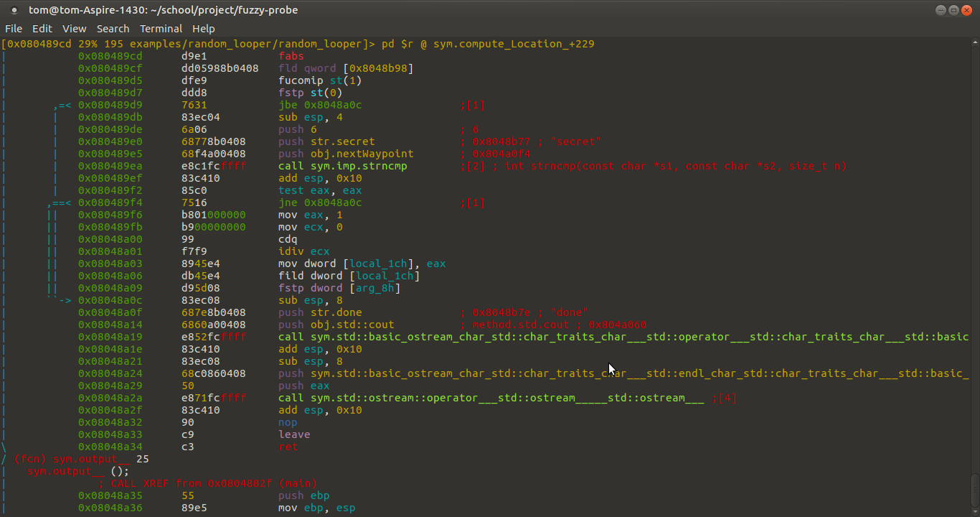This screenshot has width=980, height=517.
Task: Click the 'mov eax, 1' instruction
Action: (x=311, y=215)
